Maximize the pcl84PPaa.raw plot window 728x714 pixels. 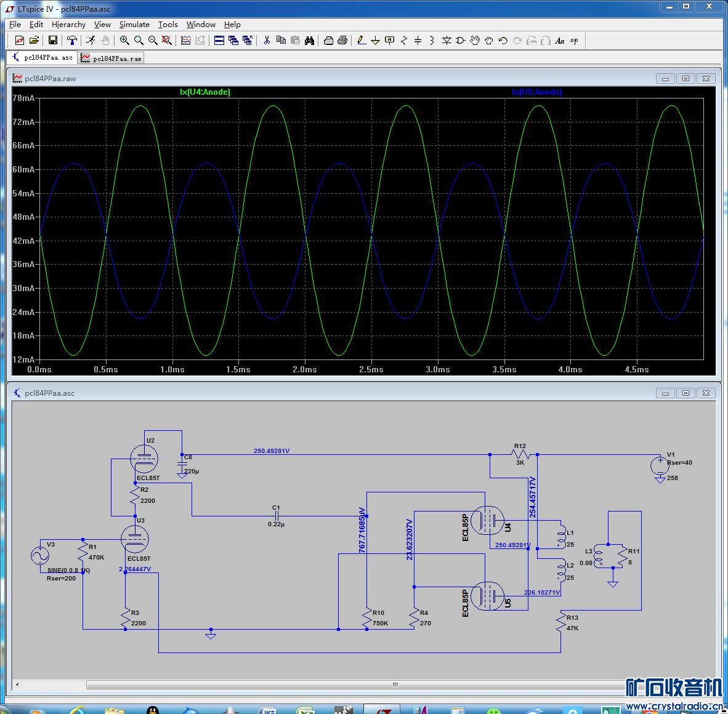[x=686, y=79]
